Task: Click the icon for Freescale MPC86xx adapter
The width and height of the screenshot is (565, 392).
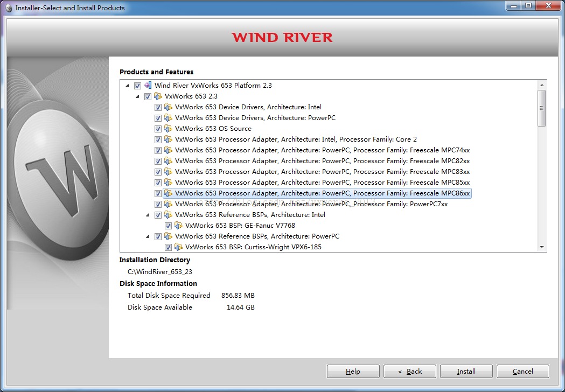Action: 168,193
